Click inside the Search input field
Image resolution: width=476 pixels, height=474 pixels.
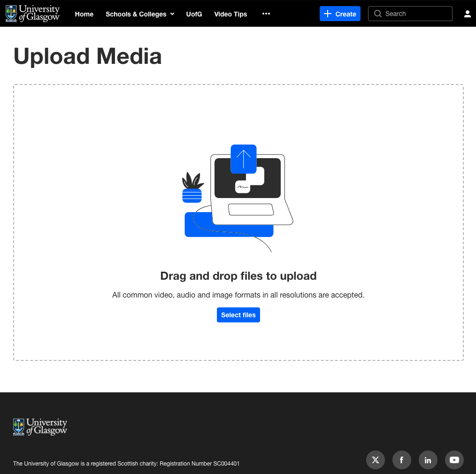[413, 14]
